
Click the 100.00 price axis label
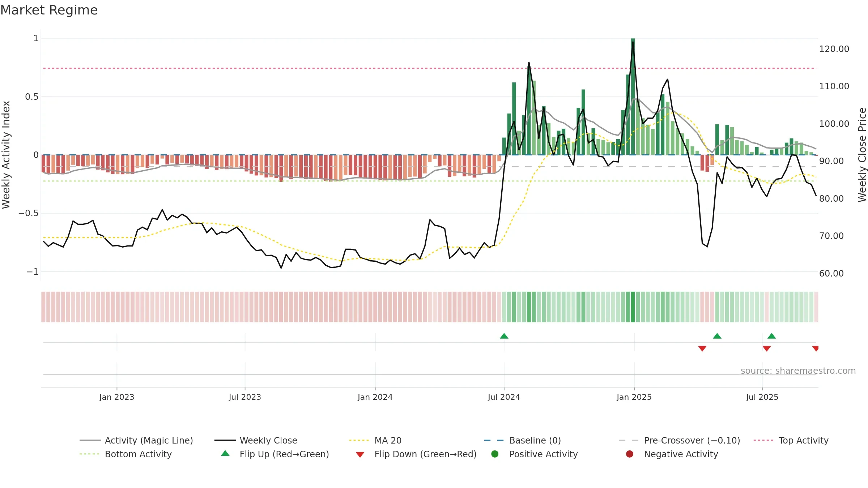coord(834,124)
